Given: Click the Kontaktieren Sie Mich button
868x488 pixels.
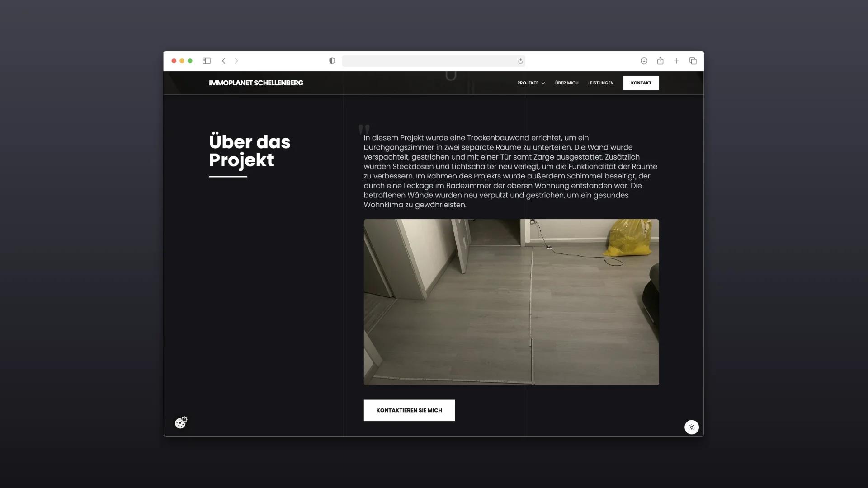Looking at the screenshot, I should [x=409, y=410].
